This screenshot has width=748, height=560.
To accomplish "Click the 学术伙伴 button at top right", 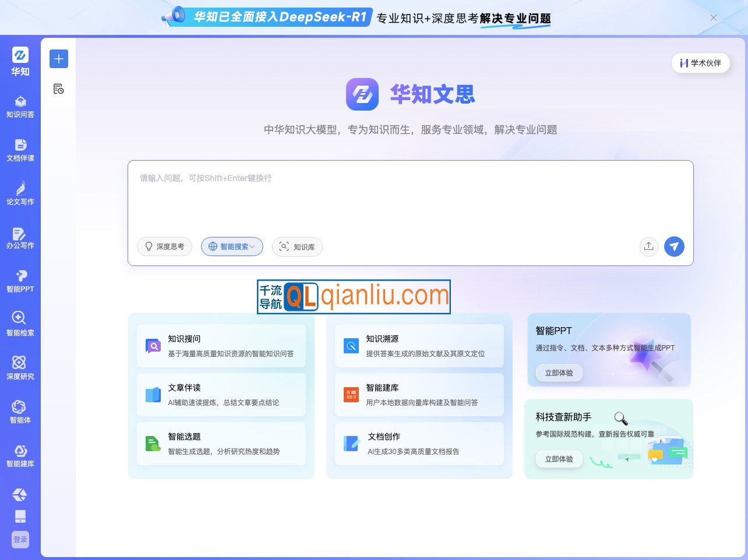I will click(701, 63).
